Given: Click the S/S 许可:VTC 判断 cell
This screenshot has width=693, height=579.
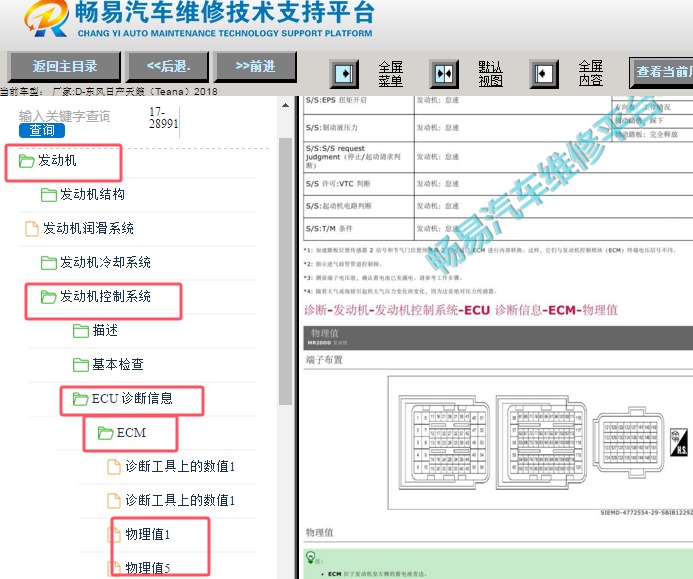Looking at the screenshot, I should pos(358,184).
